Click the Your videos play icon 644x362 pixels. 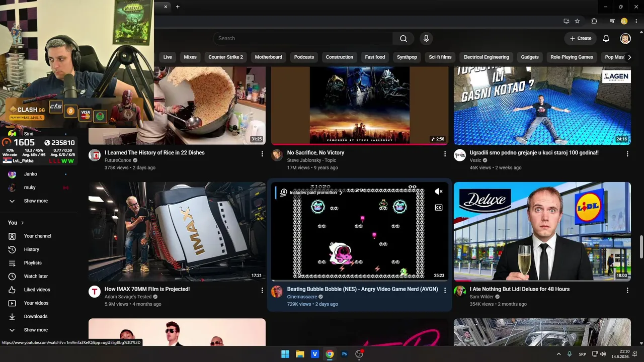point(12,303)
